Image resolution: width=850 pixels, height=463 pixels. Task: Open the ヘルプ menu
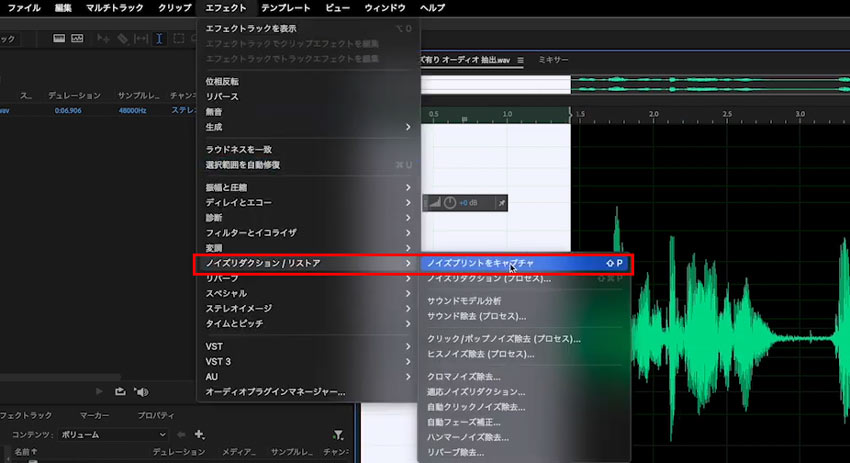[433, 8]
